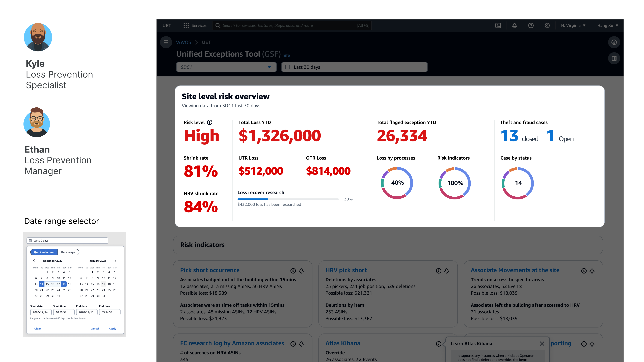Click the WWOS breadcrumb link

point(183,42)
